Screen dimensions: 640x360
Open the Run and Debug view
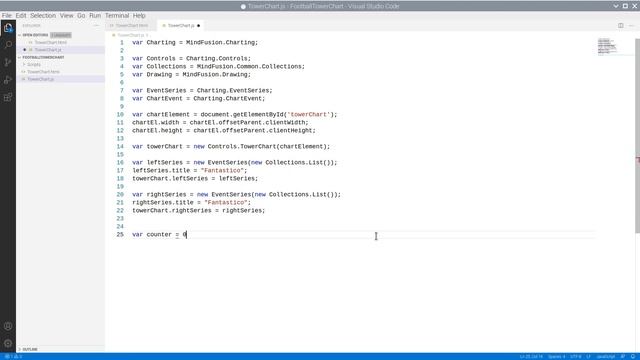coord(8,80)
